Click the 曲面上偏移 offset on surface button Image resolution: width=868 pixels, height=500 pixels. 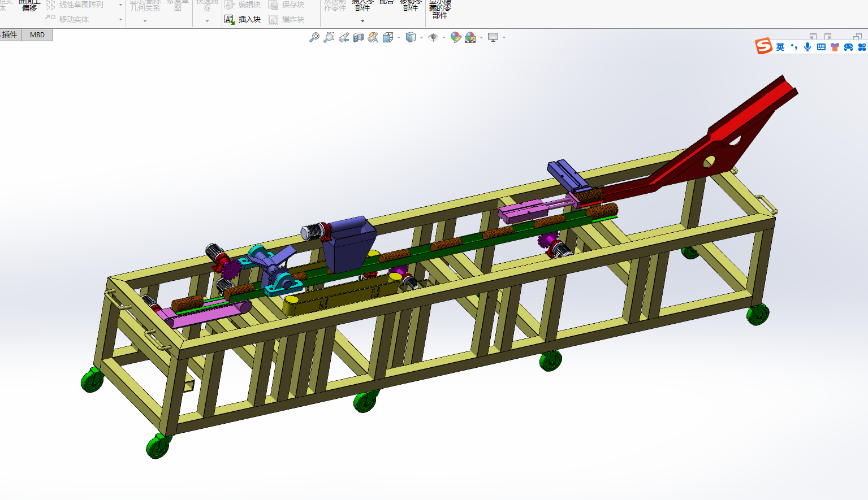pyautogui.click(x=29, y=5)
